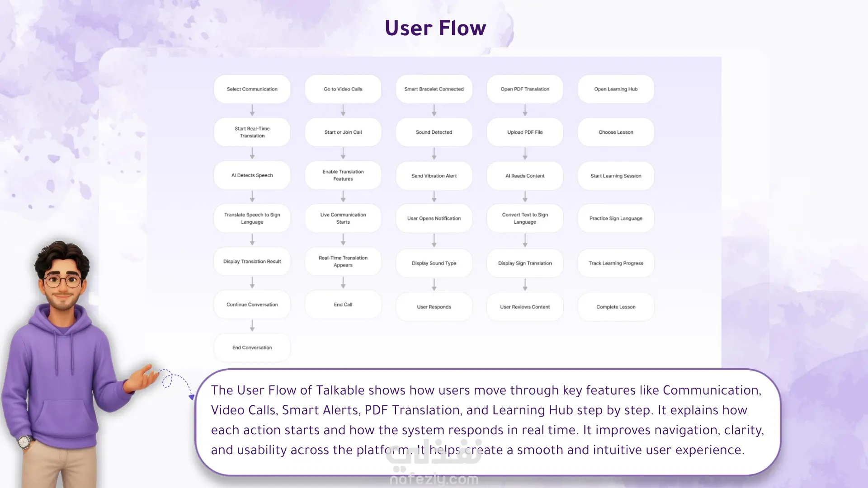Click the Smart Bracelet Connected node

click(x=434, y=89)
